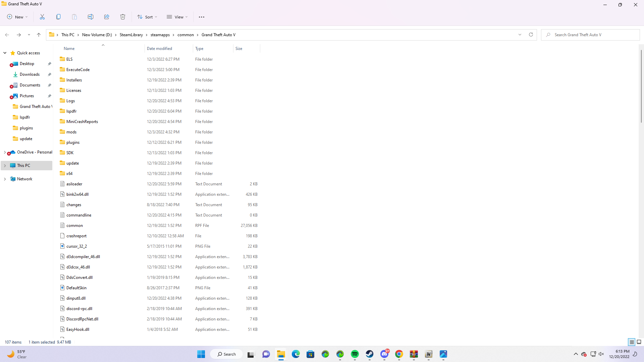Open the Sort dropdown menu

pos(147,17)
